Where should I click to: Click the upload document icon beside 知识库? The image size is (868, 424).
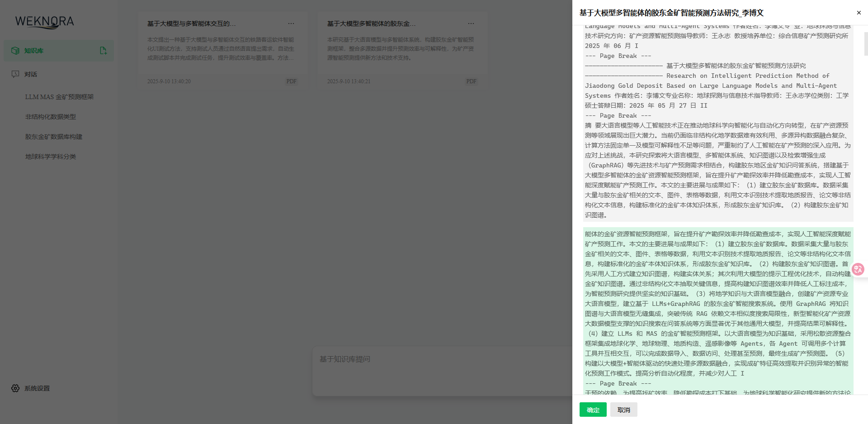point(103,51)
